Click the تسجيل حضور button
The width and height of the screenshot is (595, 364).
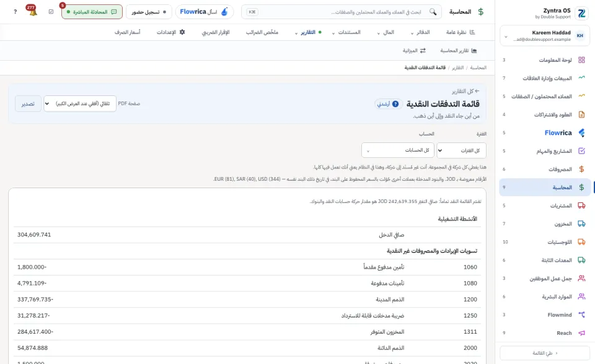pos(149,12)
